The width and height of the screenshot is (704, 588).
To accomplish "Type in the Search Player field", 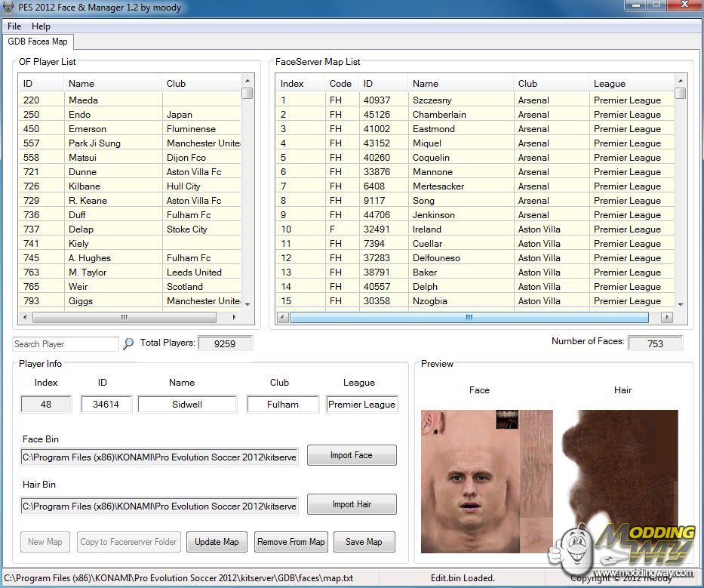I will (65, 344).
